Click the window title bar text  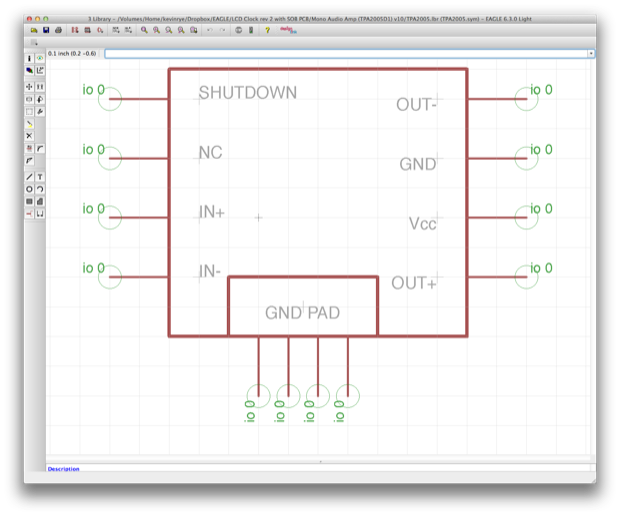(310, 19)
